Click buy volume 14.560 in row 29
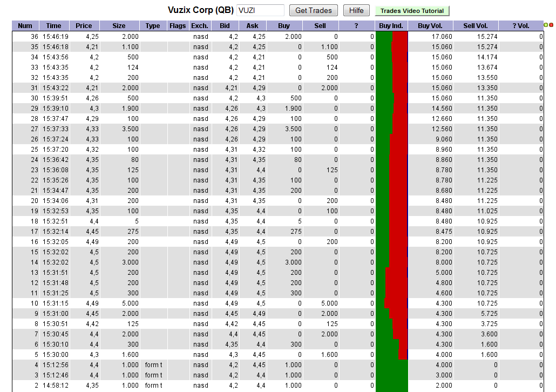Image resolution: width=556 pixels, height=392 pixels. pyautogui.click(x=442, y=109)
